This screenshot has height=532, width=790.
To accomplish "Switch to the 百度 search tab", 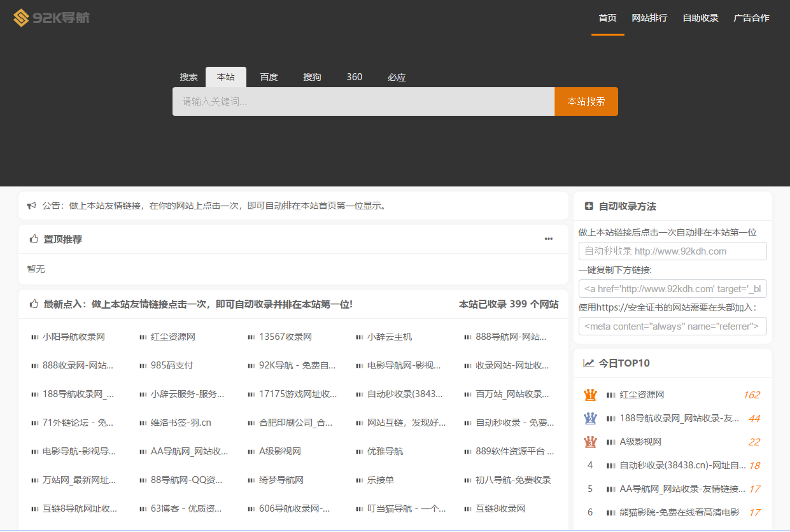I will pos(269,77).
